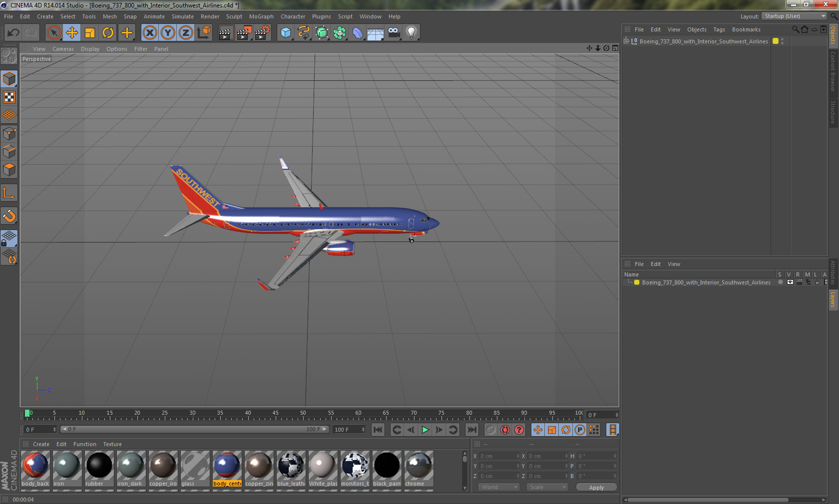Image resolution: width=839 pixels, height=504 pixels.
Task: Render to Picture Viewer
Action: click(244, 33)
